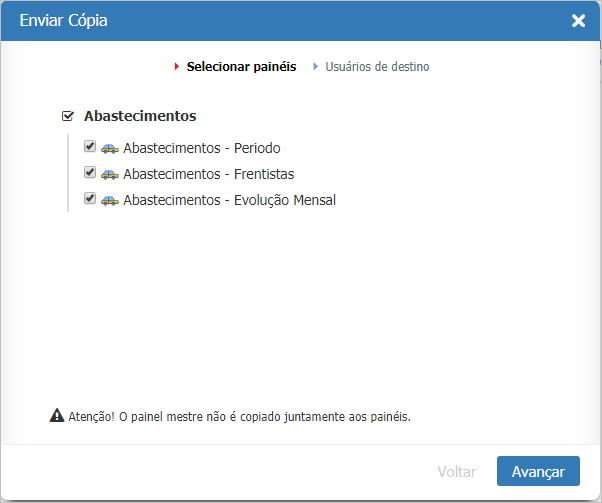
Task: Click the Enviar Cópia title text
Action: 63,21
